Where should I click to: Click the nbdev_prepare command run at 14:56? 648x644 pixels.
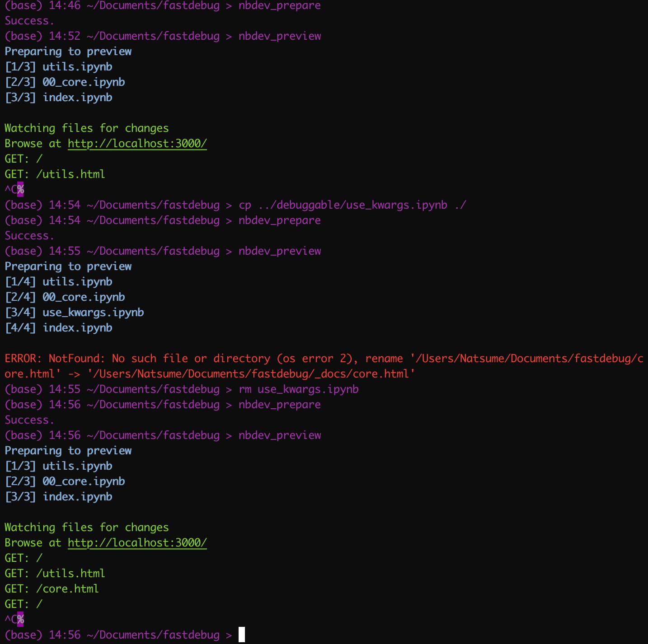pos(279,405)
